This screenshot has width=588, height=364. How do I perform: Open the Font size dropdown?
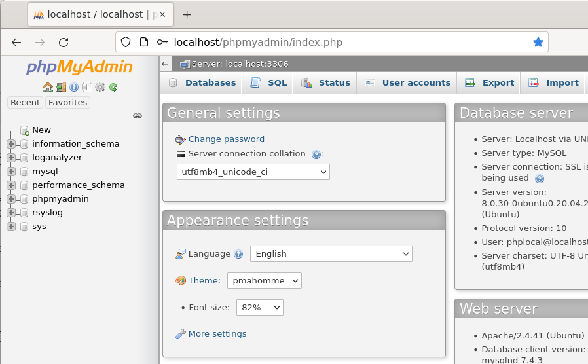pyautogui.click(x=259, y=308)
